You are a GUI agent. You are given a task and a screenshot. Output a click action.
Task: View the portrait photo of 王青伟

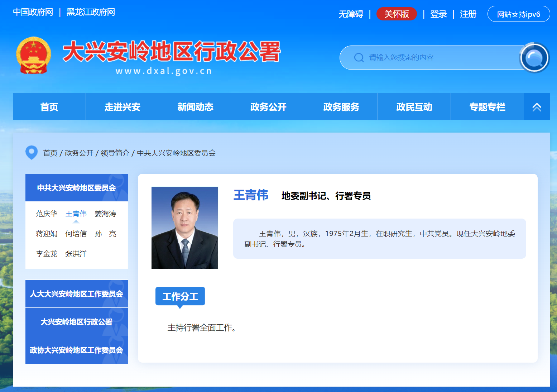pos(184,228)
